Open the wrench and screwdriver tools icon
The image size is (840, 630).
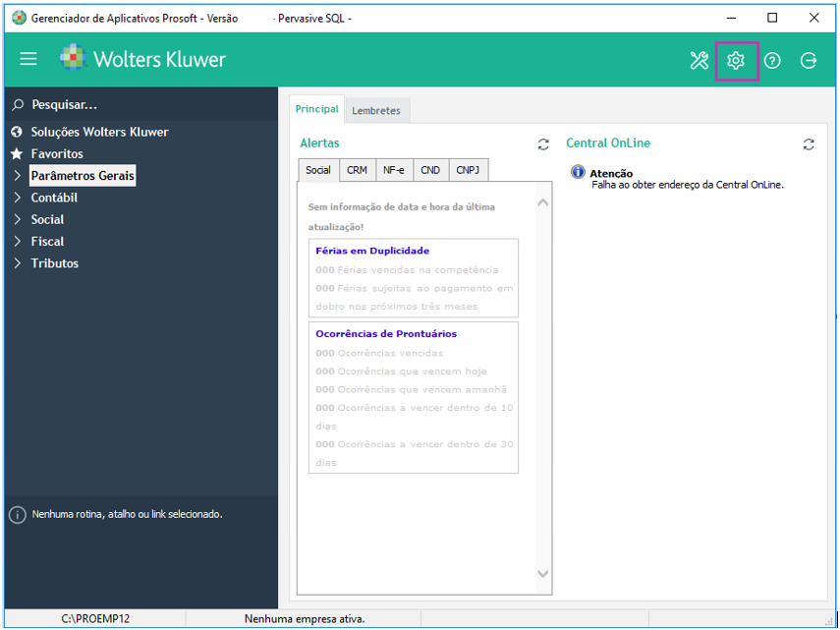tap(700, 61)
